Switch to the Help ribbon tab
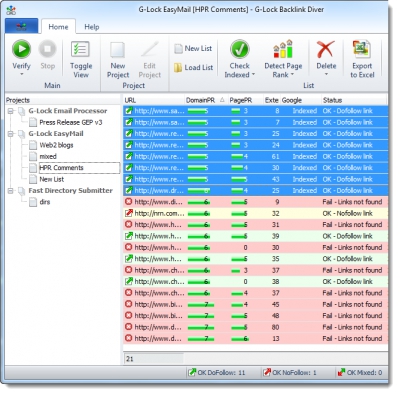 pos(92,27)
